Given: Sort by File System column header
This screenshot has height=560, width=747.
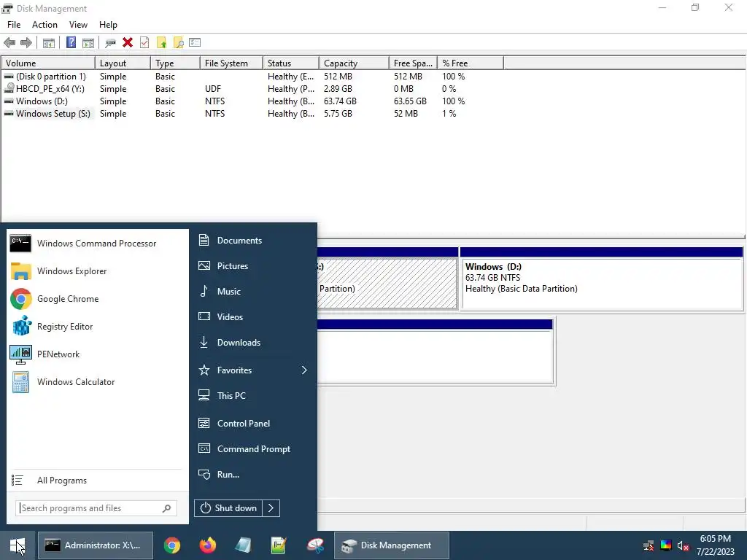Looking at the screenshot, I should 231,63.
